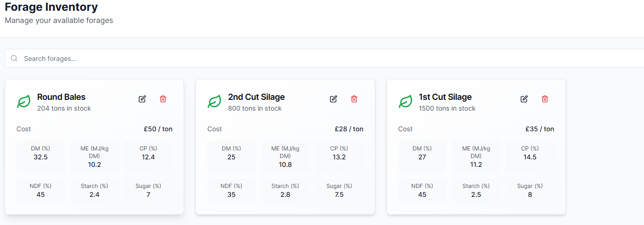Click the 1st Cut Silage leaf icon

coord(405,102)
